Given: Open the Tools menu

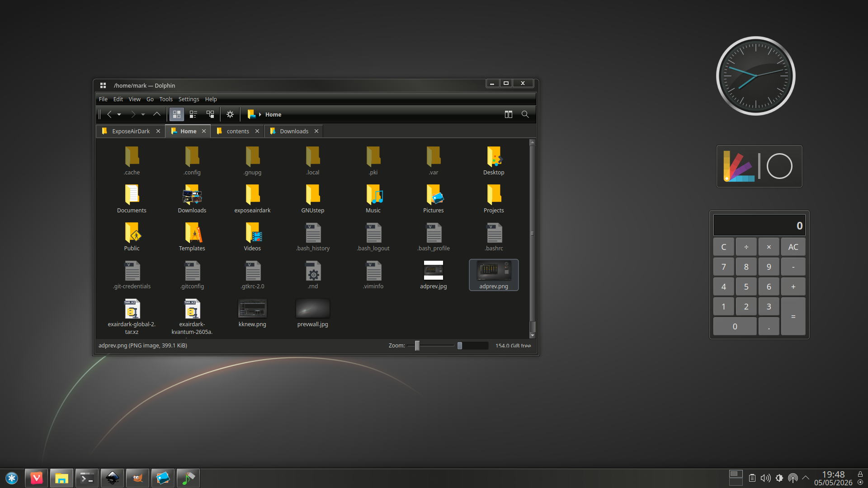Looking at the screenshot, I should coord(166,99).
